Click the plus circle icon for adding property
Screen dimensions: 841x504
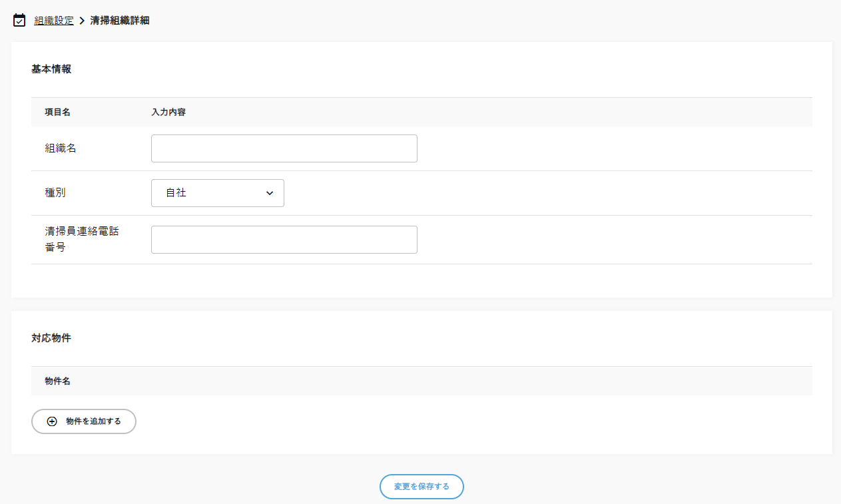(52, 421)
